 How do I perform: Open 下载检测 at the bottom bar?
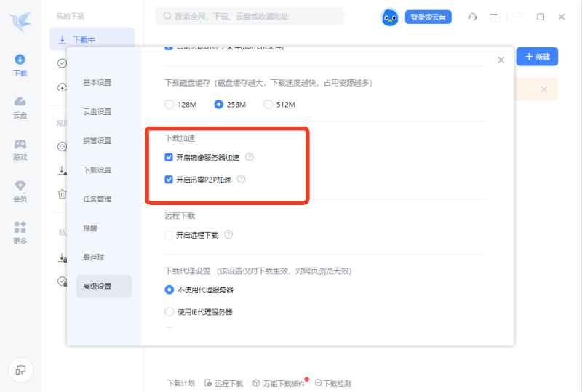333,383
